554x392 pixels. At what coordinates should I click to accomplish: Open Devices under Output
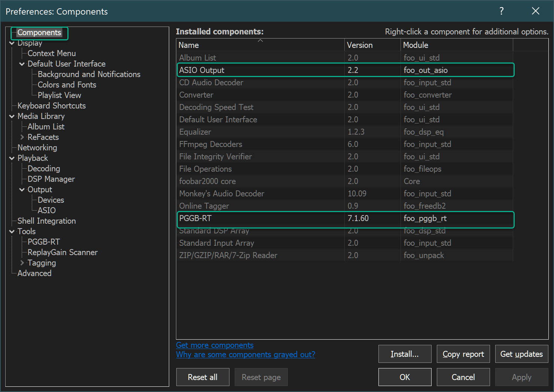pyautogui.click(x=51, y=200)
